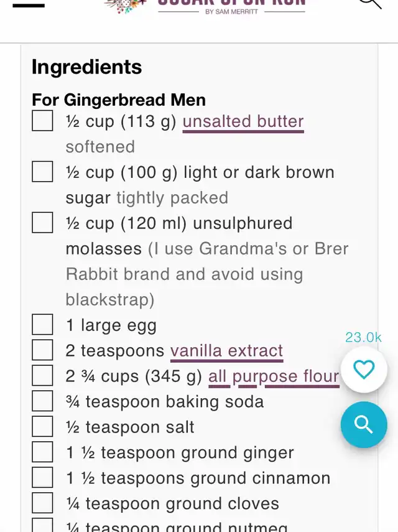Check the ½ teaspoon salt box
Viewport: 398px width, 532px height.
coord(42,426)
